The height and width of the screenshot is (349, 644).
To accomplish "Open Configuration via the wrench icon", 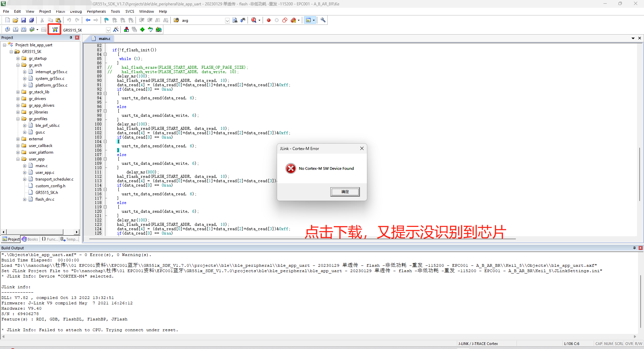I will pyautogui.click(x=323, y=20).
